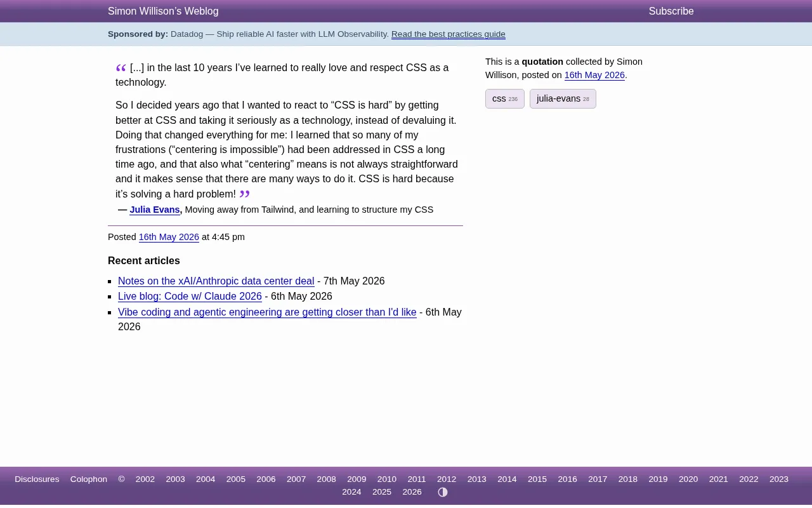Viewport: 812px width, 508px height.
Task: Go to the 2015 archive
Action: pyautogui.click(x=537, y=479)
